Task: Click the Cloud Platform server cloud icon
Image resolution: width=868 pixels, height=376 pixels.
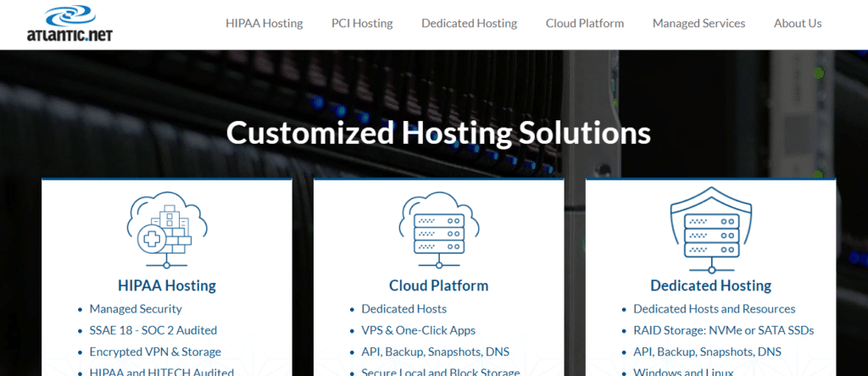Action: click(438, 224)
